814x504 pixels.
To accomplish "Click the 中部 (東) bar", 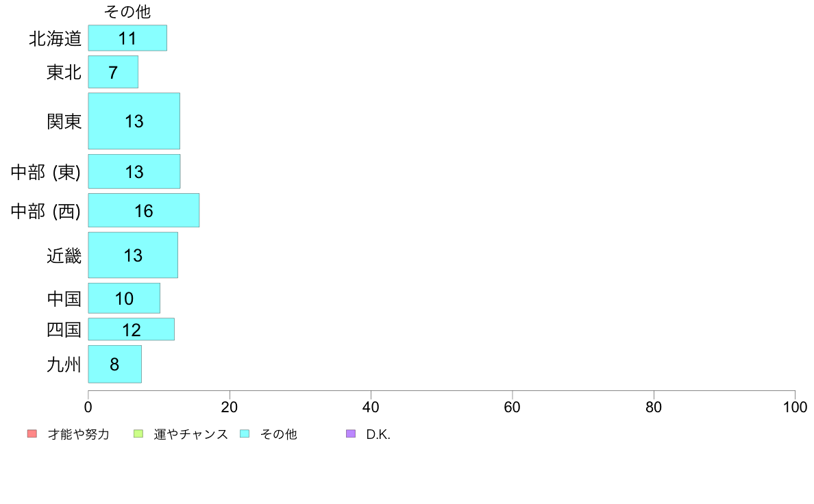I will coord(134,171).
